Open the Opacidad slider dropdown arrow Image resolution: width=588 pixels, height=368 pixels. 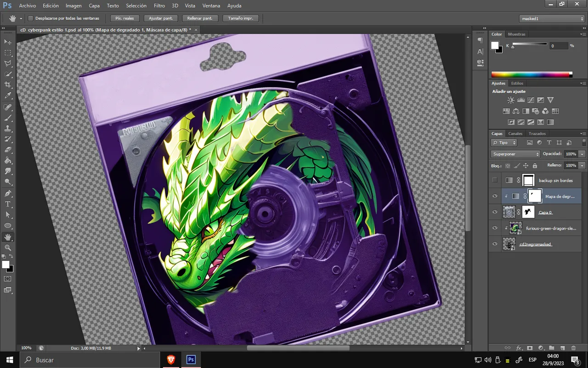582,154
